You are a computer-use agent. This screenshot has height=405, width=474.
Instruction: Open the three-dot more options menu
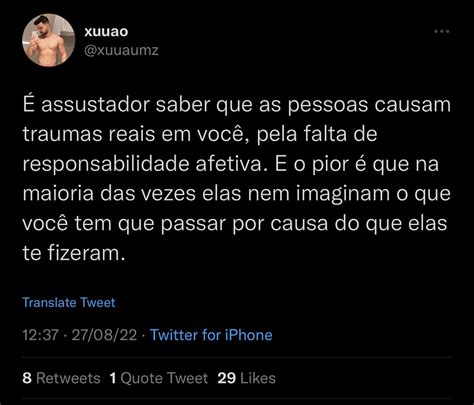[442, 32]
